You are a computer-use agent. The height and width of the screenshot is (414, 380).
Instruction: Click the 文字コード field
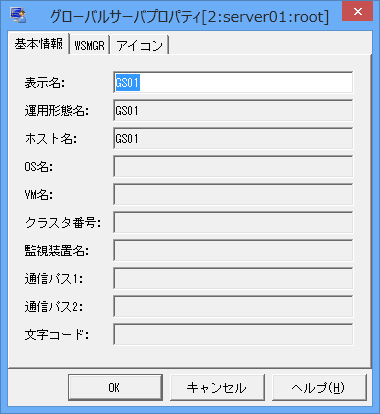pyautogui.click(x=233, y=334)
